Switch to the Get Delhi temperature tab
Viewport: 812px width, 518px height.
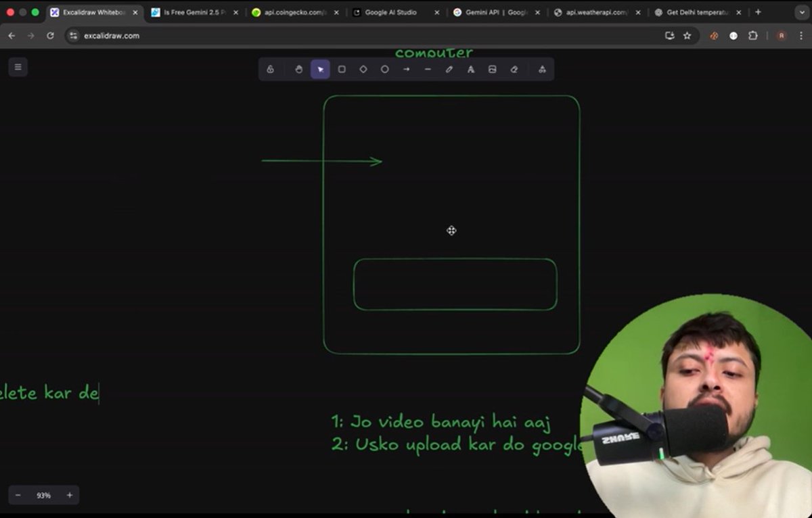coord(698,12)
